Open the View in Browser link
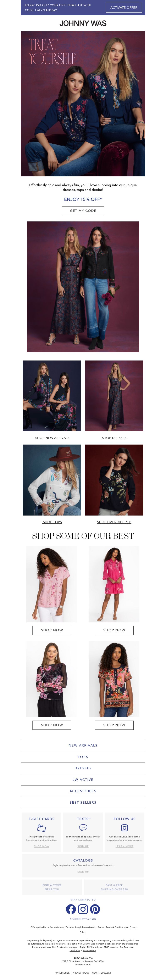This screenshot has width=166, height=980. (101, 972)
